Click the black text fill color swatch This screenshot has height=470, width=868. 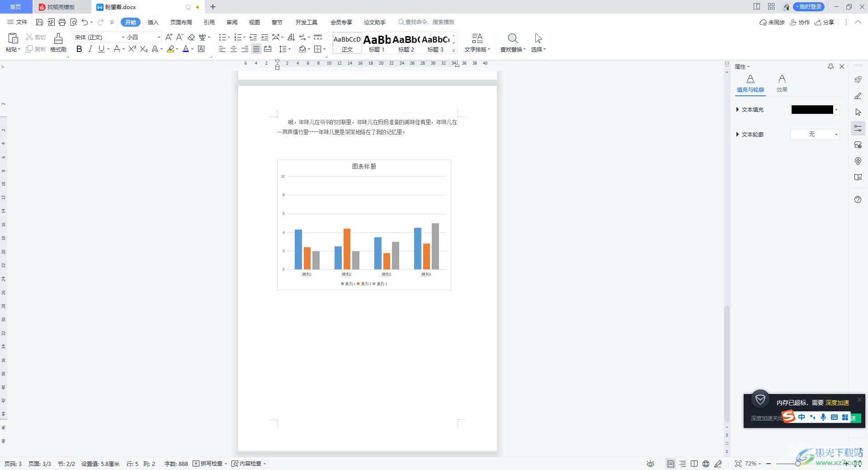(812, 109)
